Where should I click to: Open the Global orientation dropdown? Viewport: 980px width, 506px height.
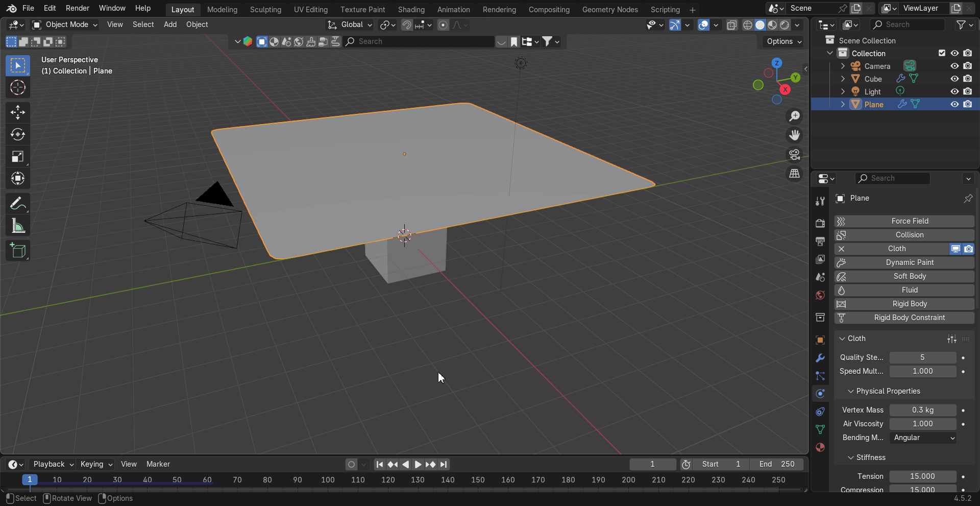coord(350,25)
